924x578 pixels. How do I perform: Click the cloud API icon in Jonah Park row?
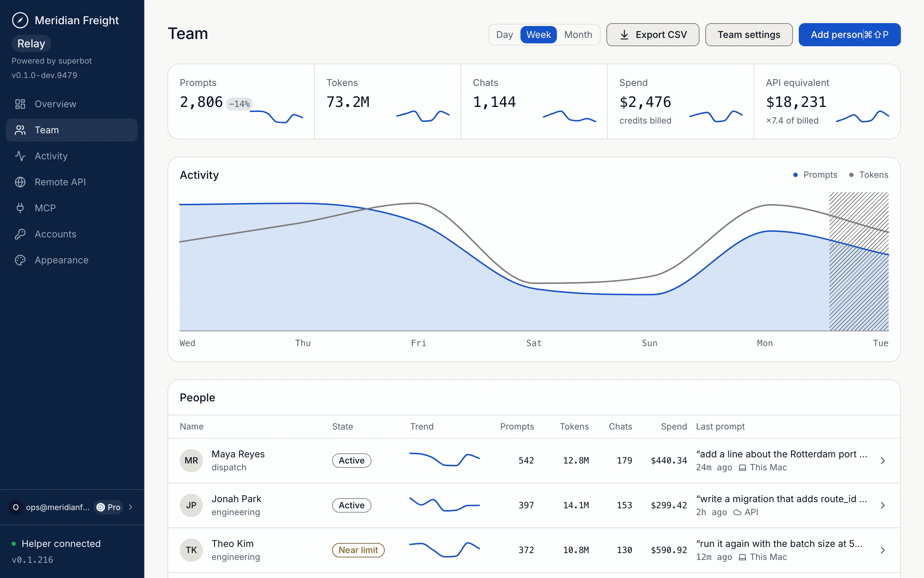(x=737, y=512)
